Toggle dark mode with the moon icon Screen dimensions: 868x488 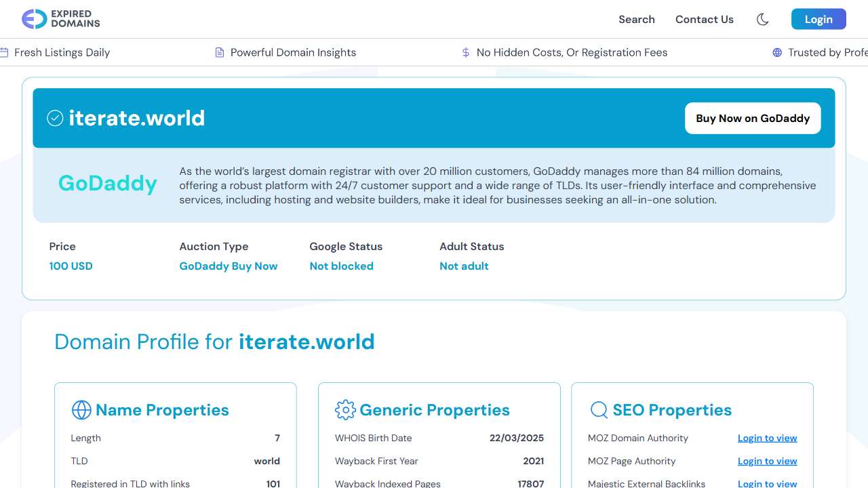[762, 20]
